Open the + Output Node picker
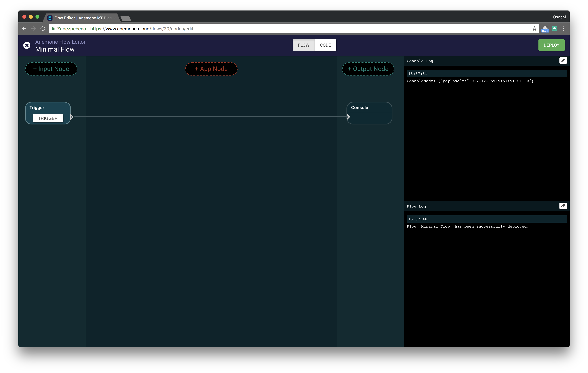This screenshot has width=588, height=373. click(368, 69)
